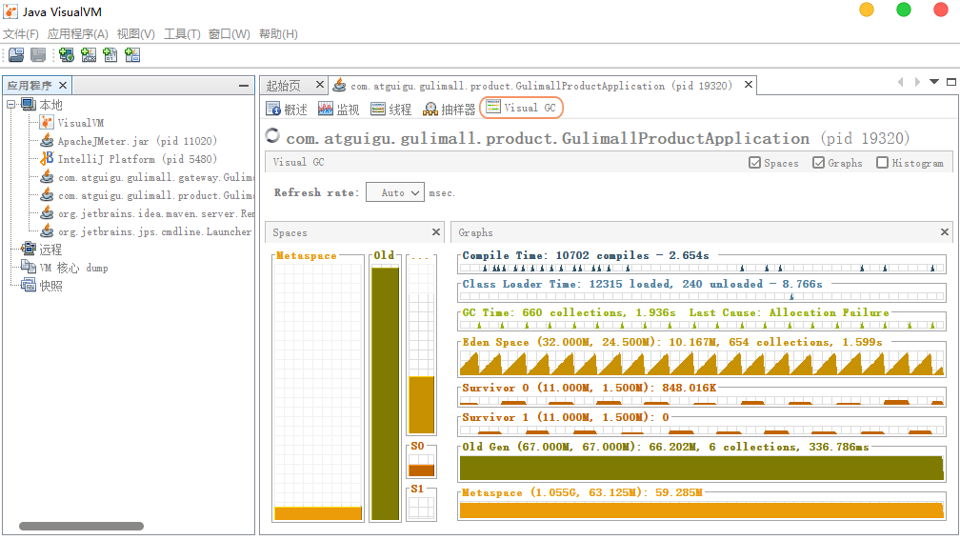Screen dimensions: 960x560
Task: Open the 窗口(W) menu
Action: [x=229, y=33]
